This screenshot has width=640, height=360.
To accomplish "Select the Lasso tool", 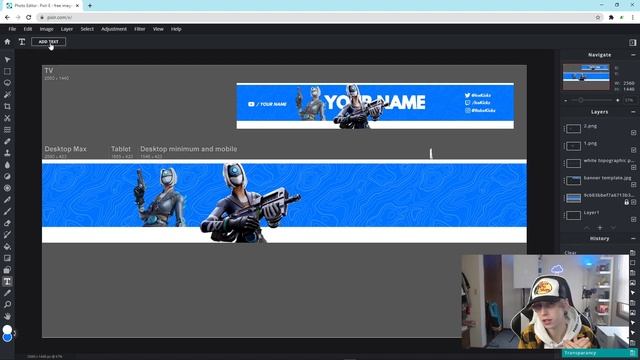I will pos(7,83).
